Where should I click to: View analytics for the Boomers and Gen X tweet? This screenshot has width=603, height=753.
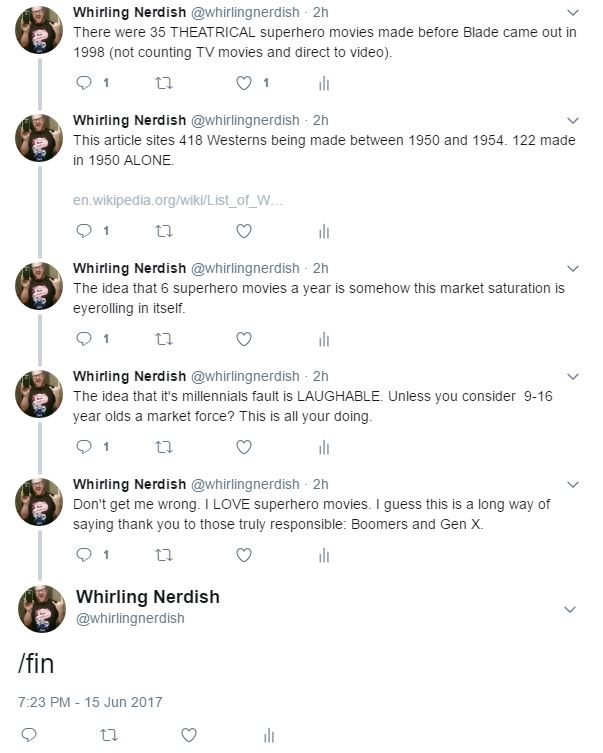[x=323, y=554]
